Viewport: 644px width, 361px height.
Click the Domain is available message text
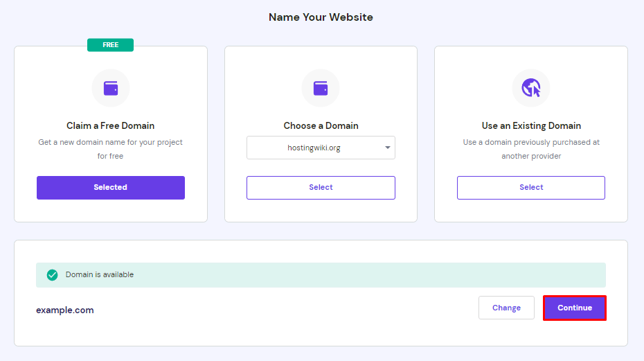pyautogui.click(x=100, y=274)
